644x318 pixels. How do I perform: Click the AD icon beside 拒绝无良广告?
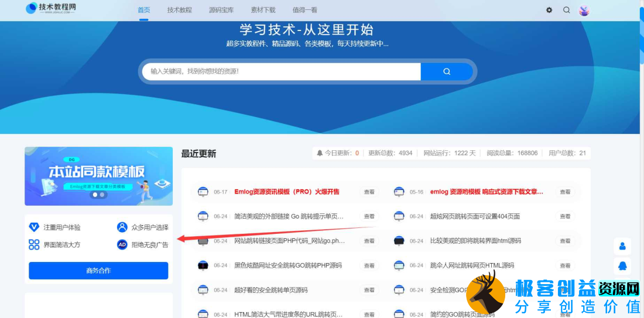tap(122, 245)
